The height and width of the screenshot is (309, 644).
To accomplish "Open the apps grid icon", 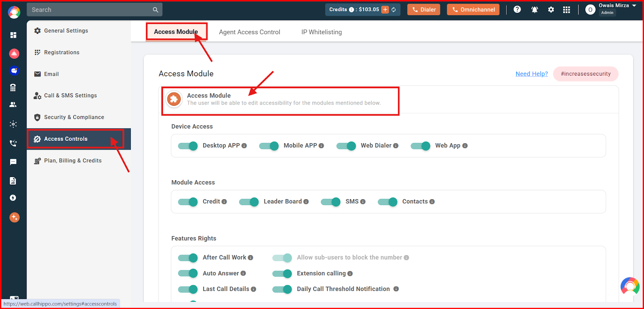I will click(566, 10).
